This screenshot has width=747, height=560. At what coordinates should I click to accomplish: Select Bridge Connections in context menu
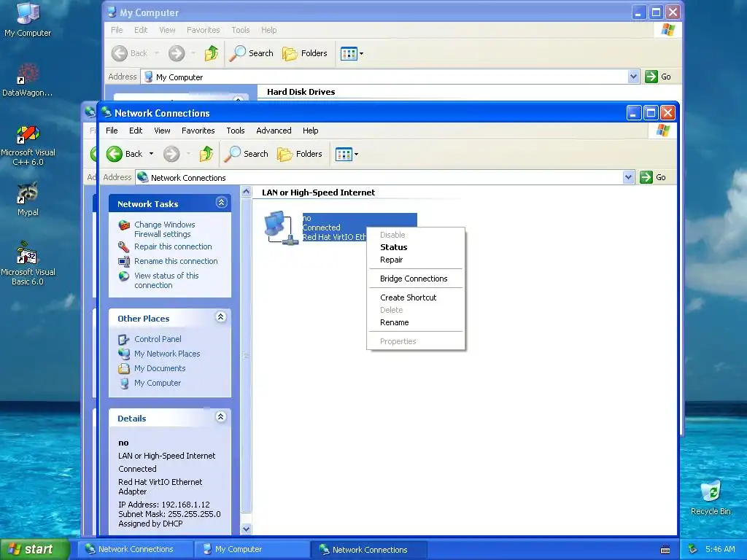(415, 279)
